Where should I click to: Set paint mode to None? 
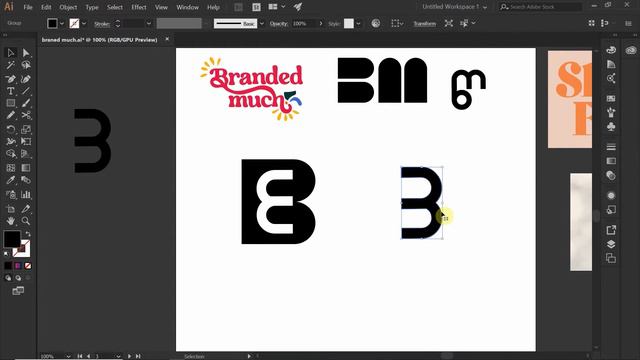[28, 266]
